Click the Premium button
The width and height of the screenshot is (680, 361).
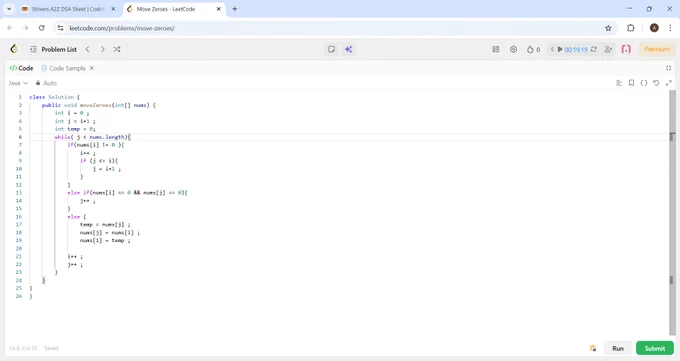coord(657,49)
